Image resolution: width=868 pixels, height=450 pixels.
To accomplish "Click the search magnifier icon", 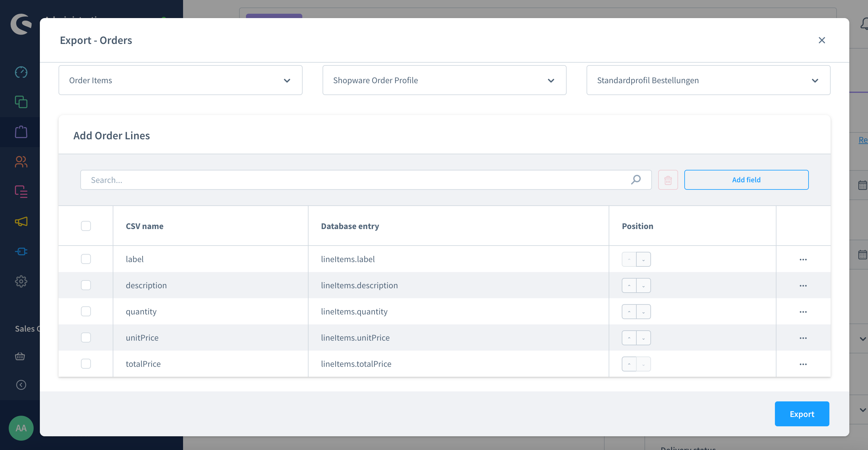I will 636,180.
